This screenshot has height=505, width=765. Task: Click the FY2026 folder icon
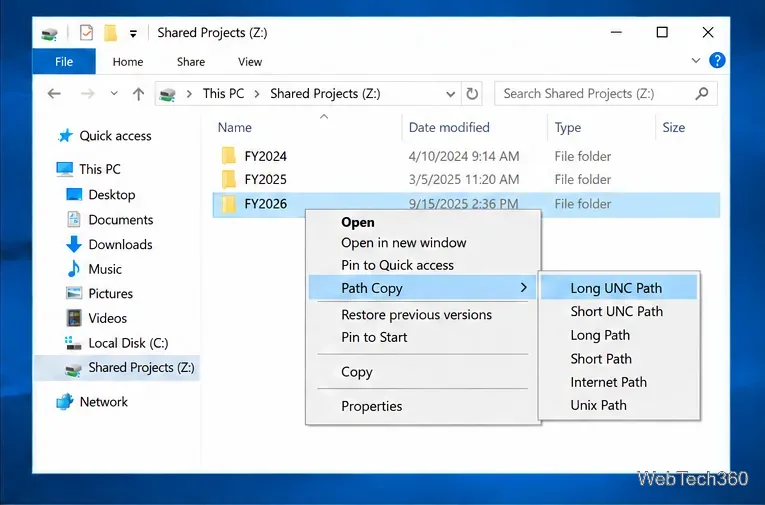tap(228, 204)
